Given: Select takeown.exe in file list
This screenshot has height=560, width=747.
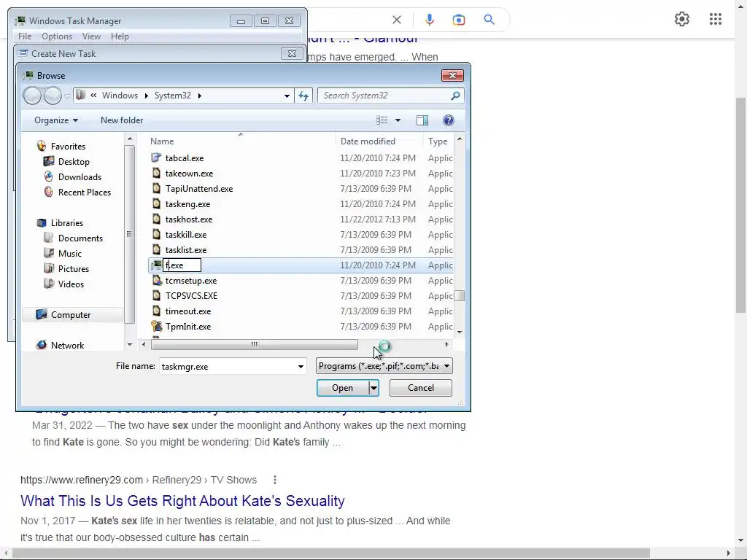Looking at the screenshot, I should tap(189, 174).
